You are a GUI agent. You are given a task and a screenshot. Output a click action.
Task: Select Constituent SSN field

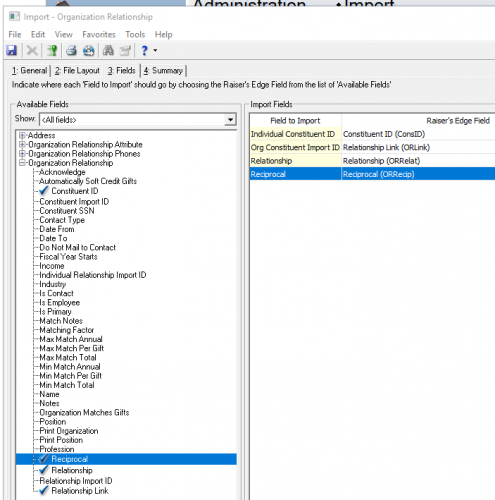click(67, 211)
